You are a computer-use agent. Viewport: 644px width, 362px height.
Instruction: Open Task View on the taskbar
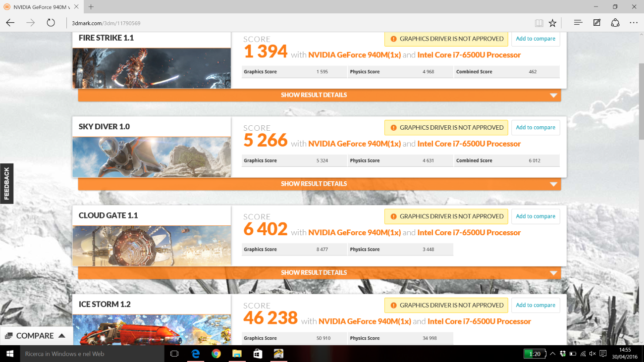point(174,354)
